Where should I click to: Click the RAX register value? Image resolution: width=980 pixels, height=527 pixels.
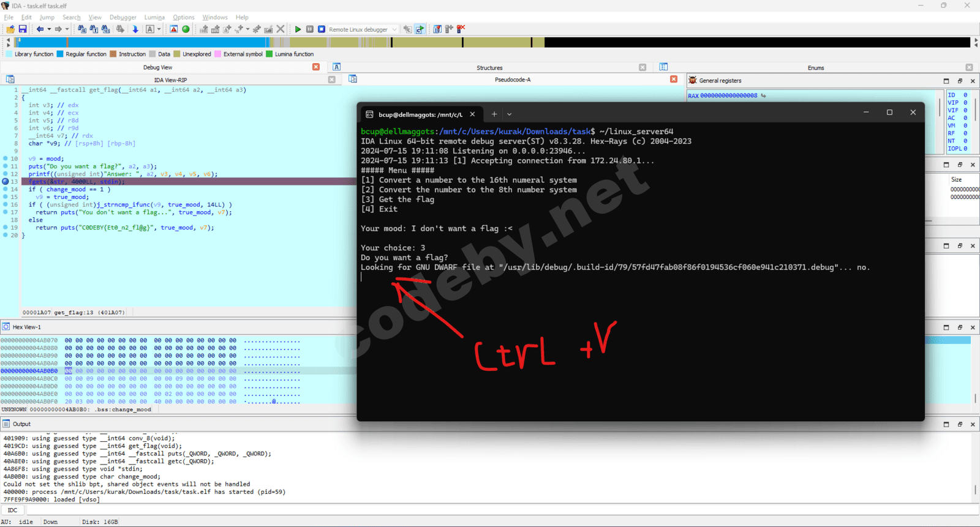(729, 95)
